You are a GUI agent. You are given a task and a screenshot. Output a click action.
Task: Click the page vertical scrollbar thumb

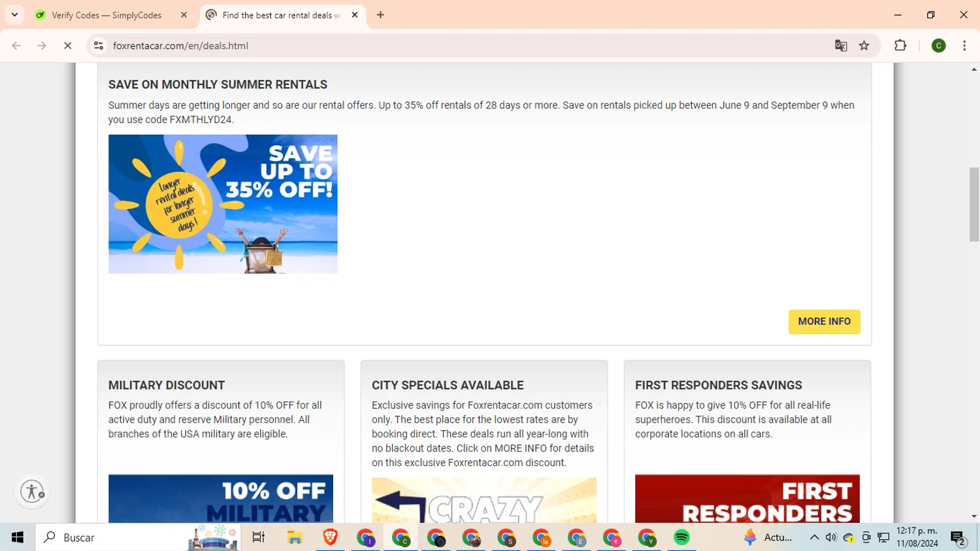click(x=974, y=205)
